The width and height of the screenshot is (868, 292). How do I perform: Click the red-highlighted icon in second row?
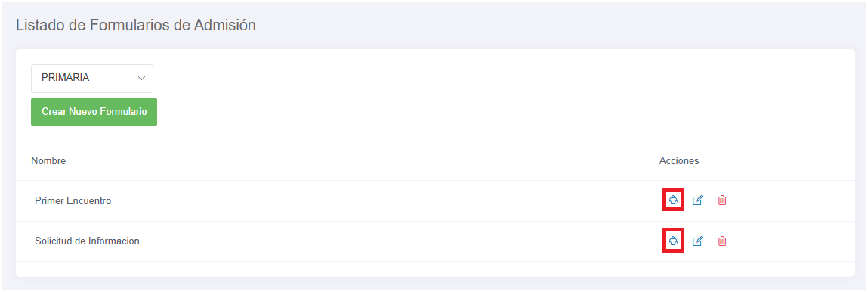[x=673, y=241]
